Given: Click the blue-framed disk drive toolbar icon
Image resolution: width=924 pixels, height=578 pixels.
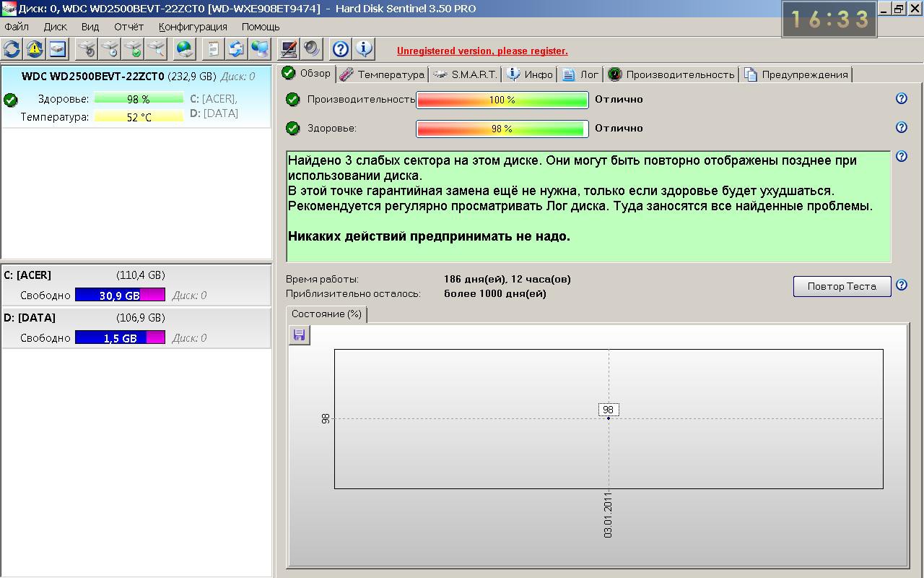Looking at the screenshot, I should (x=58, y=49).
